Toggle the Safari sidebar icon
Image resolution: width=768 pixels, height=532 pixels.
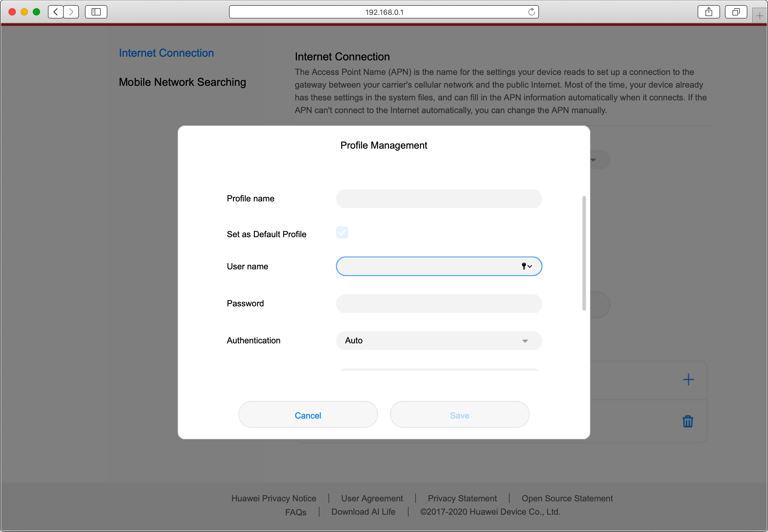[96, 12]
